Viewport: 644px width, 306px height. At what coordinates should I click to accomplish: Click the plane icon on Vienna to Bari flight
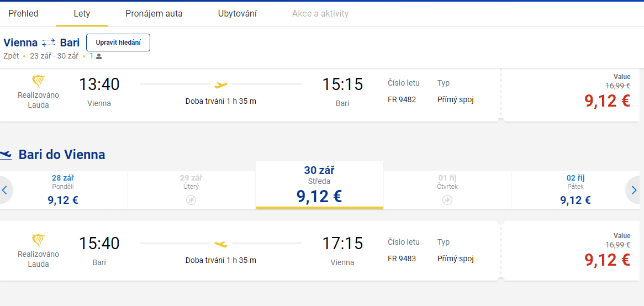tap(221, 85)
